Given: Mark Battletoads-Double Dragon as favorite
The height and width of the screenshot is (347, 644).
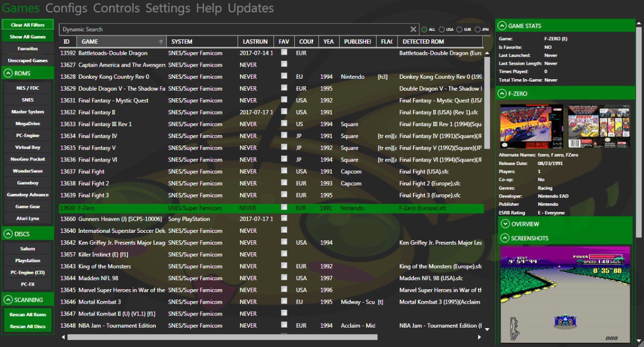Looking at the screenshot, I should point(284,52).
